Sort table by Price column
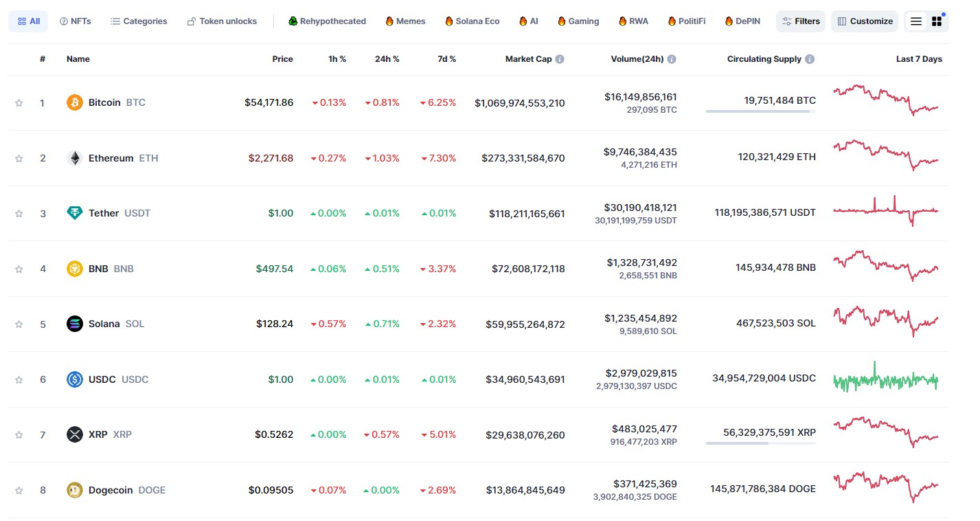 pos(282,59)
